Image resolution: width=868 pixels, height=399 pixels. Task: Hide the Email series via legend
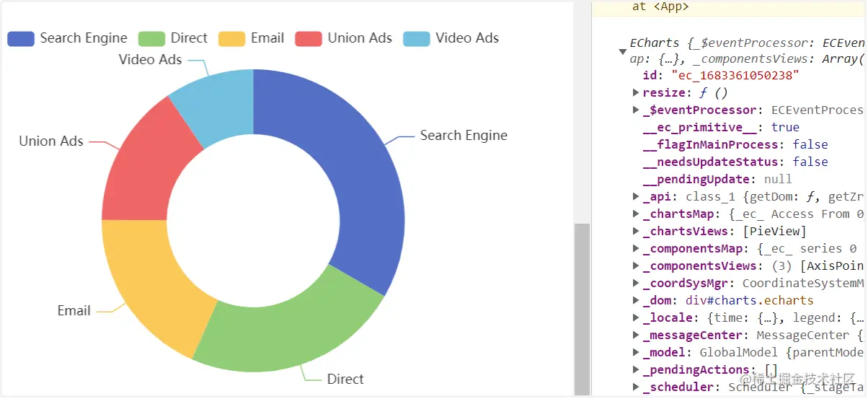point(252,39)
